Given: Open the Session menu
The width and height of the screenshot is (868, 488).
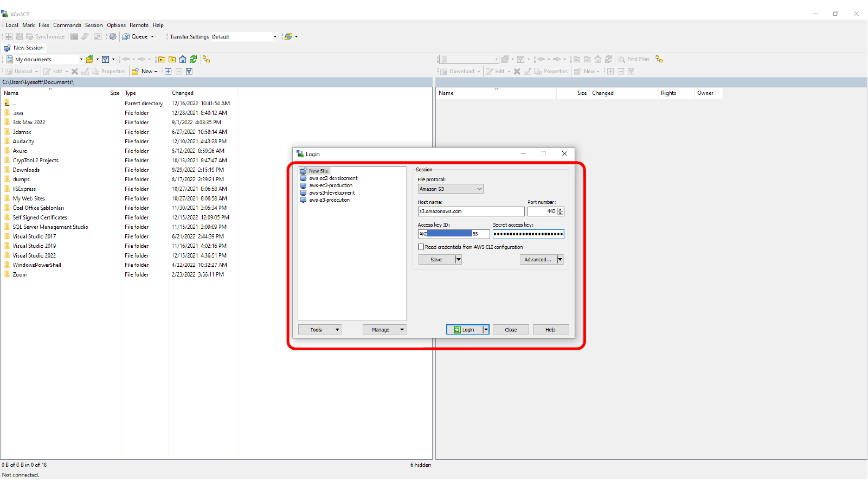Looking at the screenshot, I should (94, 25).
